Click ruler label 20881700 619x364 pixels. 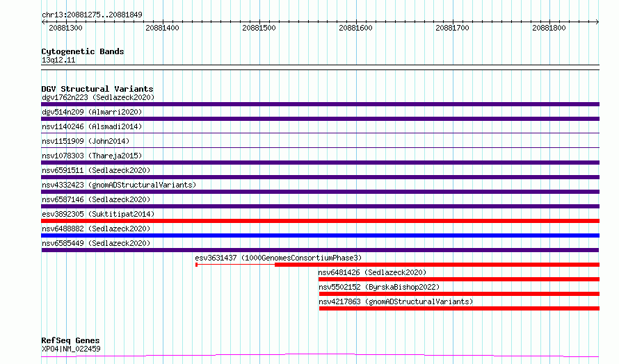pyautogui.click(x=452, y=28)
